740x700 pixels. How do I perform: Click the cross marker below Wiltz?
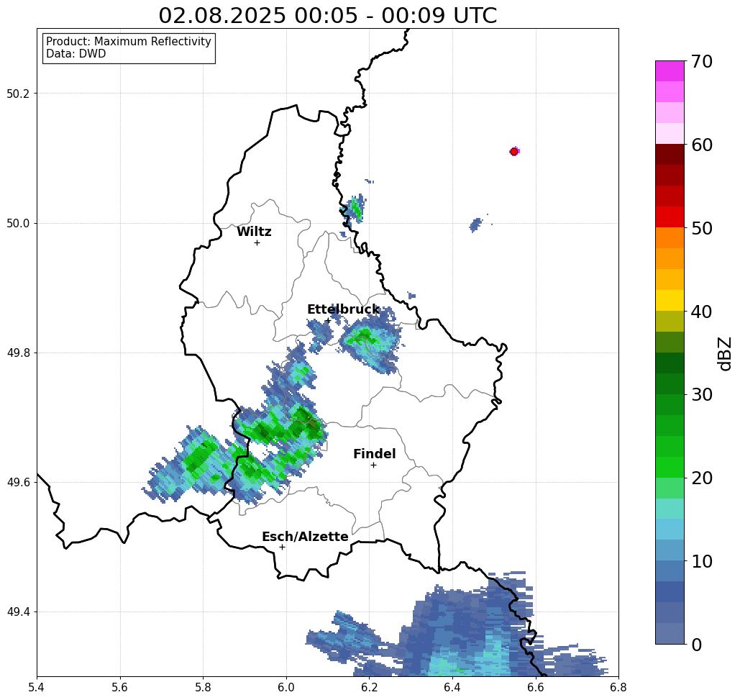[257, 243]
